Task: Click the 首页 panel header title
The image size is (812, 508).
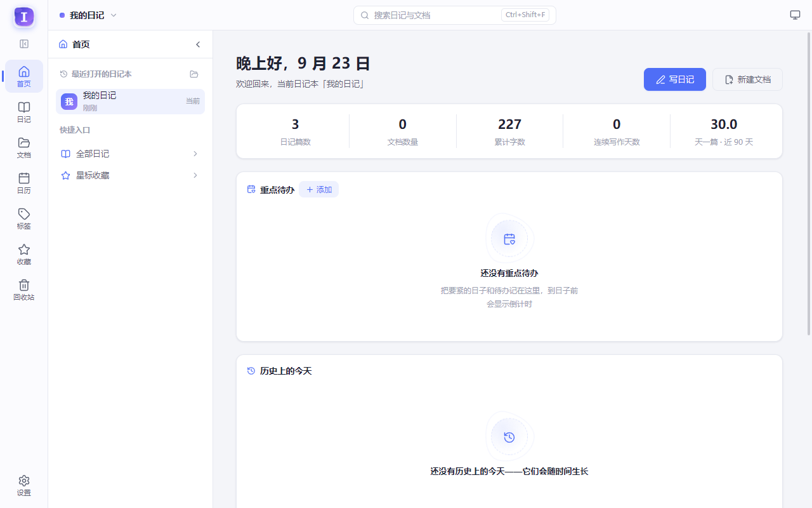Action: (81, 44)
